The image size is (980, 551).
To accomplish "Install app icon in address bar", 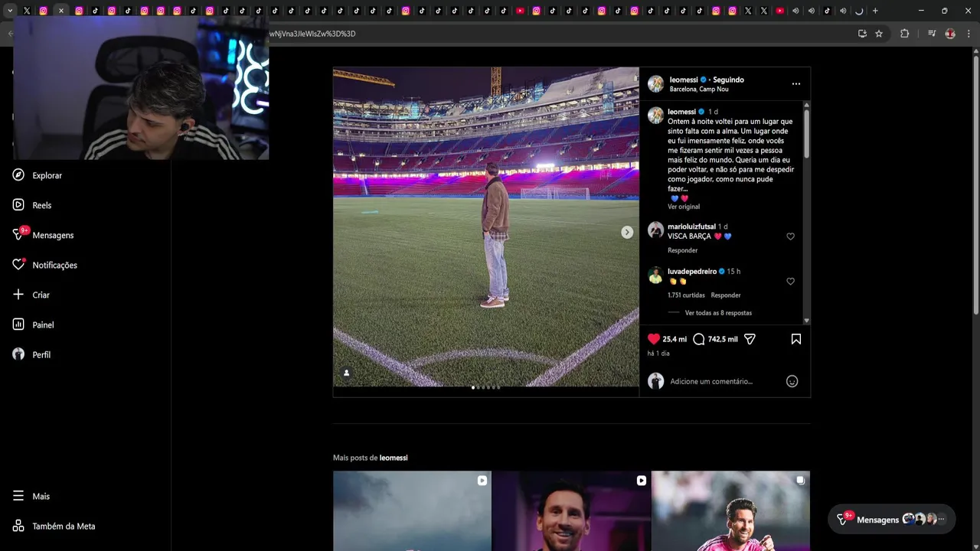I will [x=862, y=34].
